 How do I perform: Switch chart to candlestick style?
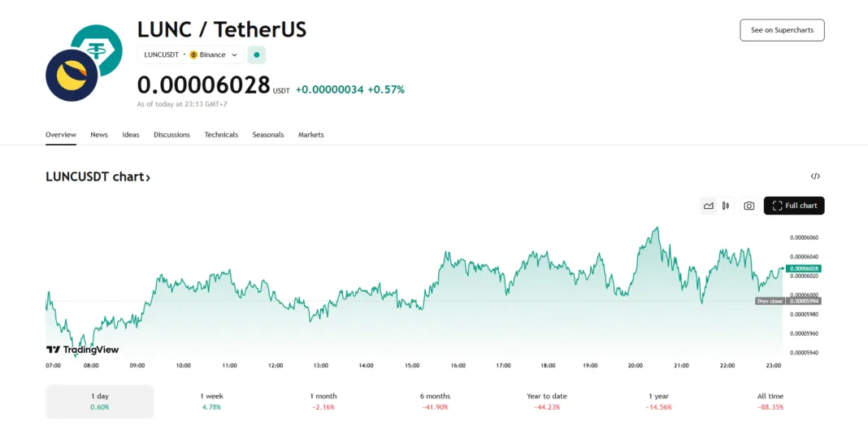pos(726,206)
